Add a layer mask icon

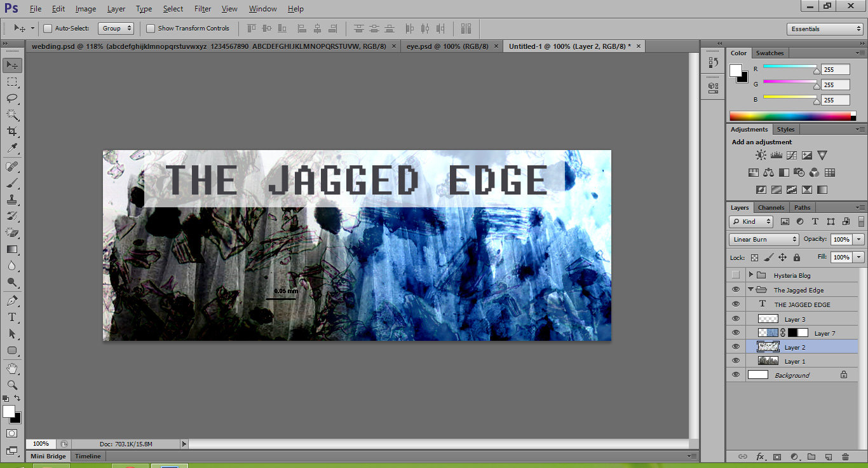point(777,457)
